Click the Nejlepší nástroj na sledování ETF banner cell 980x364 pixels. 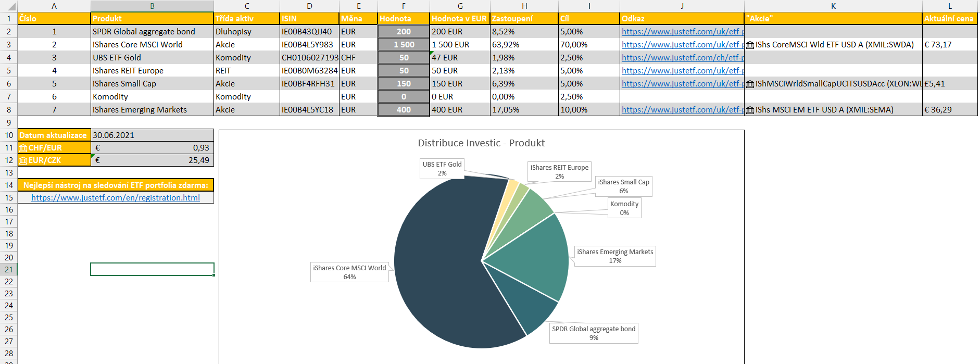click(x=116, y=185)
